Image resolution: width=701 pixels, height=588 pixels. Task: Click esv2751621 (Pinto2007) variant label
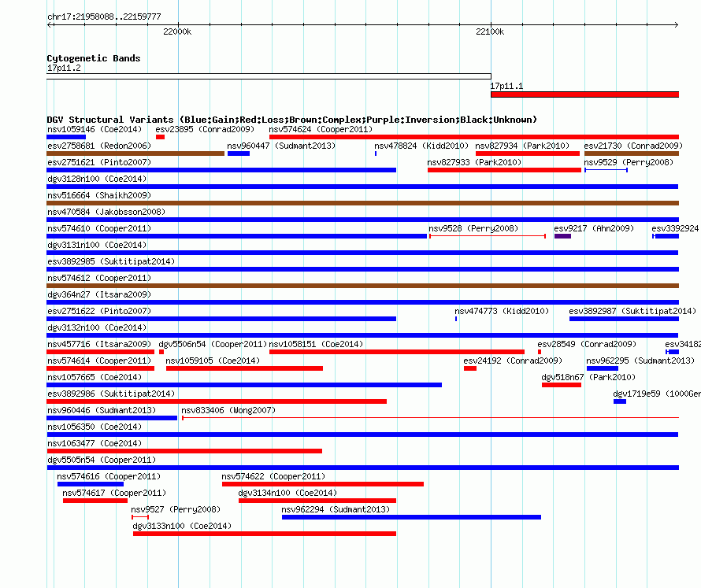(x=99, y=163)
